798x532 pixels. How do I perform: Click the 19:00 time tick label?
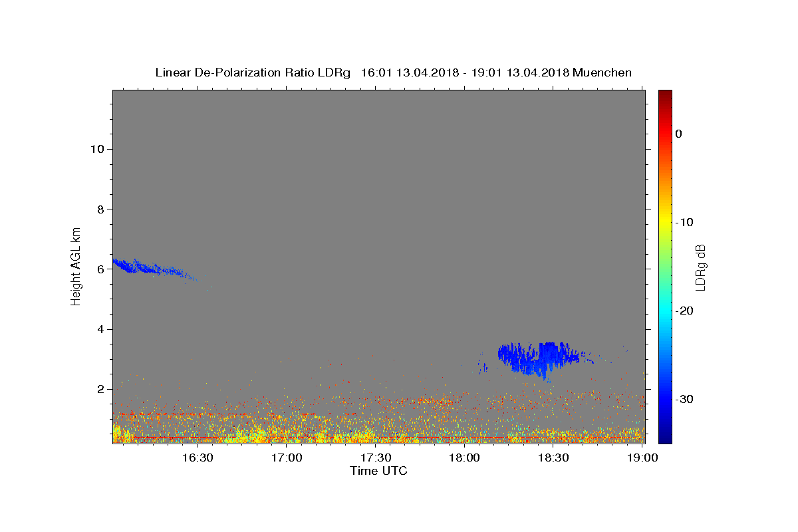pyautogui.click(x=642, y=458)
